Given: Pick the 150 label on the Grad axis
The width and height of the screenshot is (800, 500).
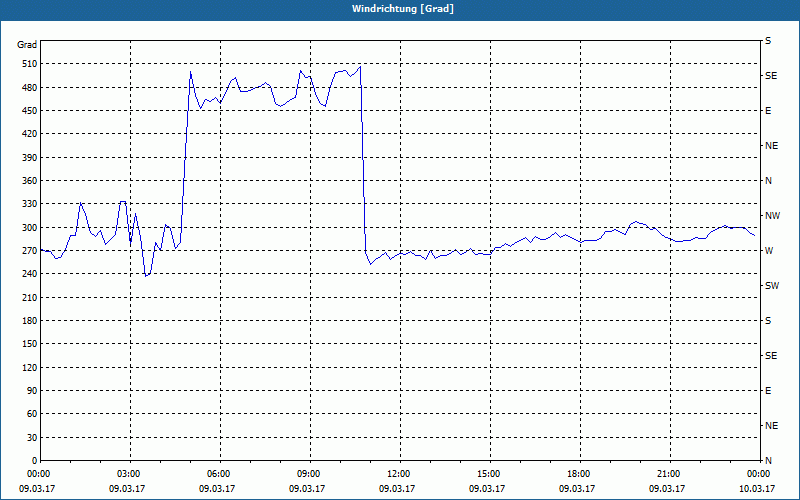Looking at the screenshot, I should coord(30,344).
